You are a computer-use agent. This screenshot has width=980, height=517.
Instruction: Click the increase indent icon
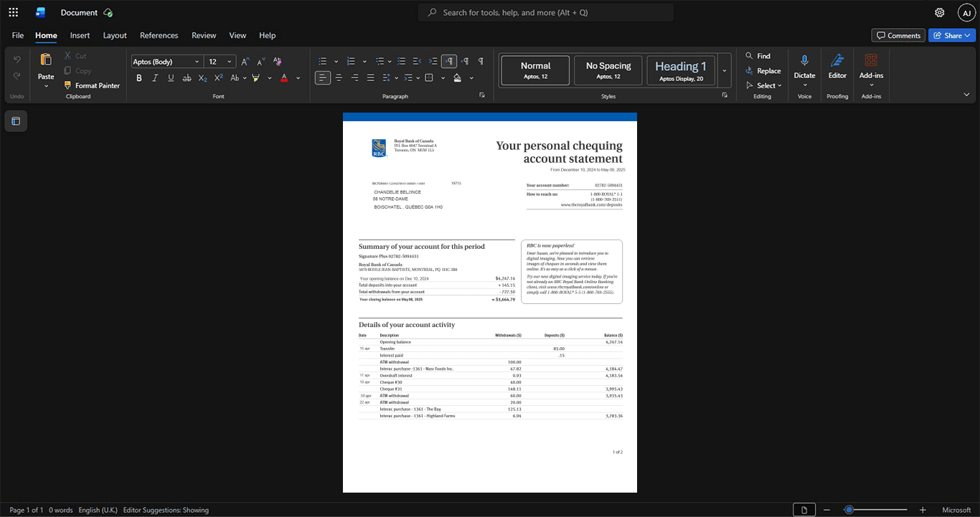pyautogui.click(x=433, y=62)
